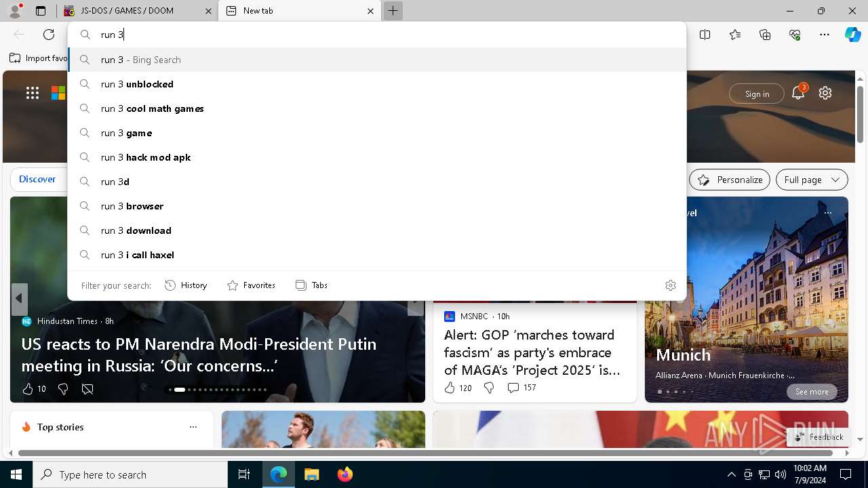Open the Munich travel card
The image size is (868, 488).
746,300
